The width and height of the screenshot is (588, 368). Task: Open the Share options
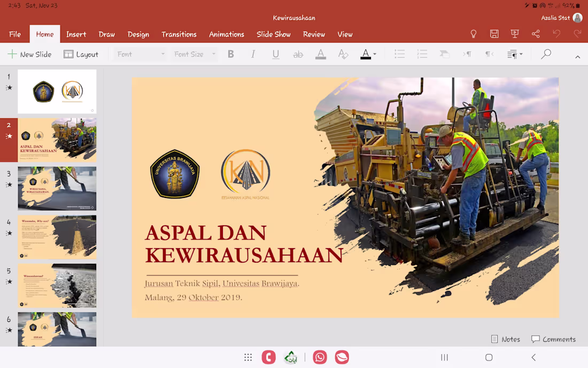tap(536, 33)
